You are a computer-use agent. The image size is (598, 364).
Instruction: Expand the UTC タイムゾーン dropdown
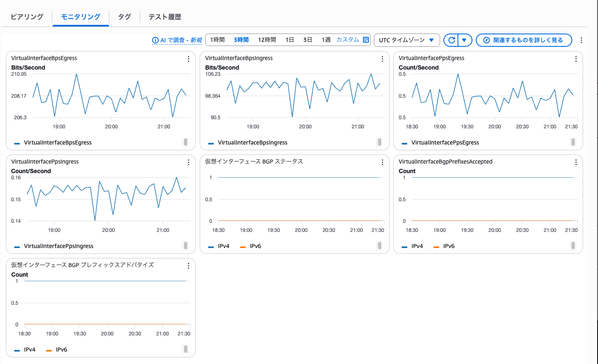406,40
